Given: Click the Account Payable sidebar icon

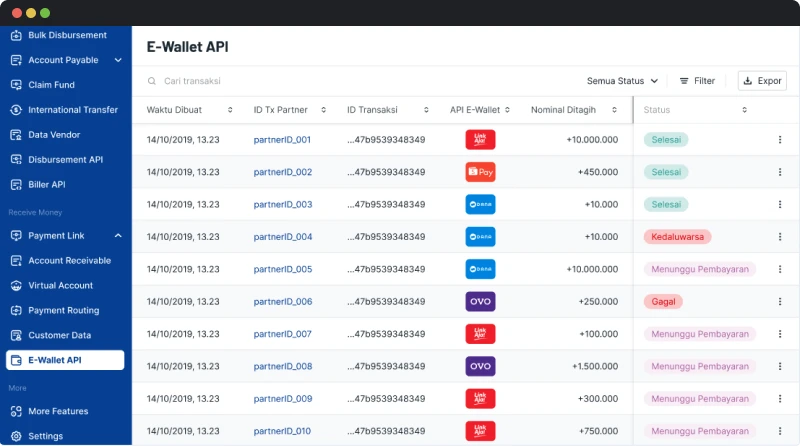Looking at the screenshot, I should click(16, 60).
